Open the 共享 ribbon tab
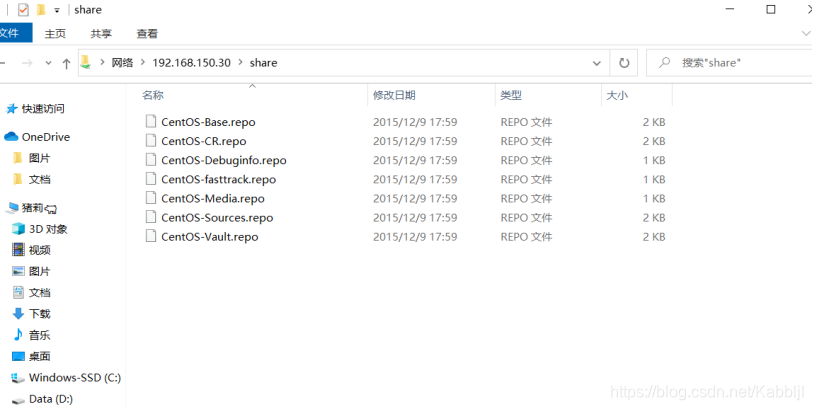Screen dimensions: 813x410 [101, 34]
